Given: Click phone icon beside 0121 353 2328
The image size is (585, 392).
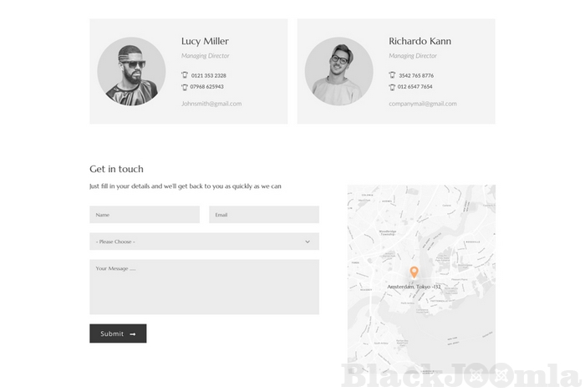Looking at the screenshot, I should pos(185,75).
